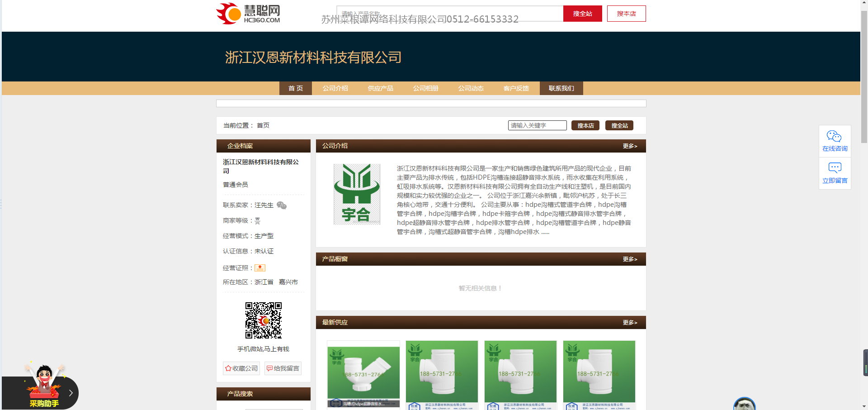Click 更多> in 最新供应 section
868x410 pixels.
(x=630, y=322)
